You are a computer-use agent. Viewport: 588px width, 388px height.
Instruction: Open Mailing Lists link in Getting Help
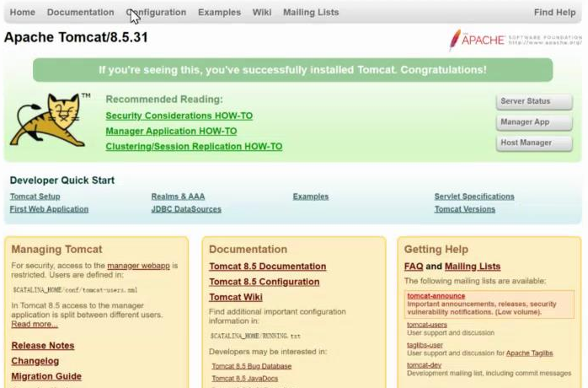coord(473,267)
